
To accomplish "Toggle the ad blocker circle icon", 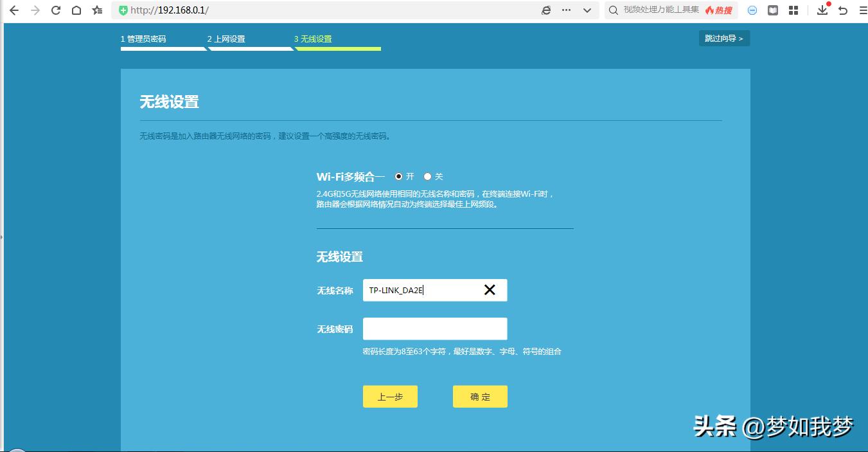I will click(x=752, y=10).
